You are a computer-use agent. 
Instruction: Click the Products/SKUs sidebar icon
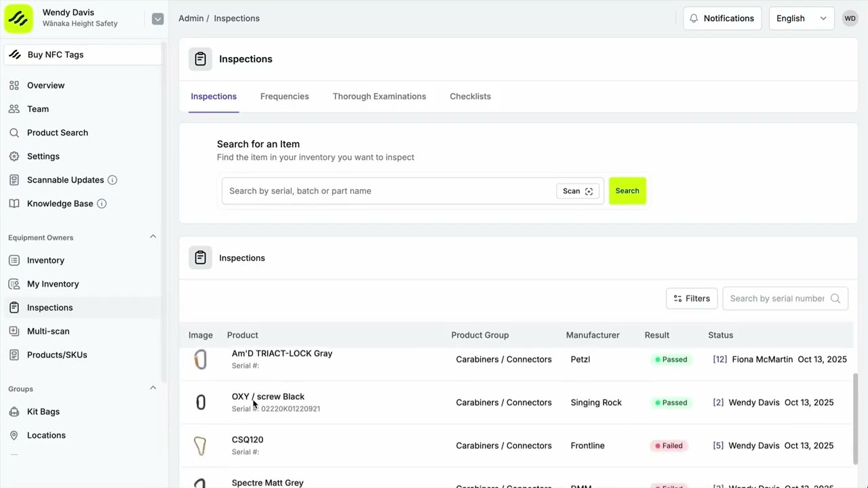[x=14, y=355]
